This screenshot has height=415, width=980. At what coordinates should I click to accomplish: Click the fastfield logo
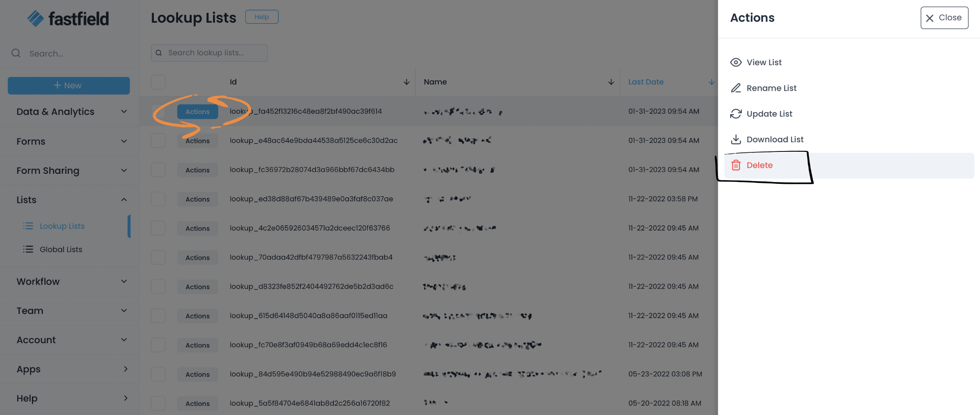(x=68, y=18)
